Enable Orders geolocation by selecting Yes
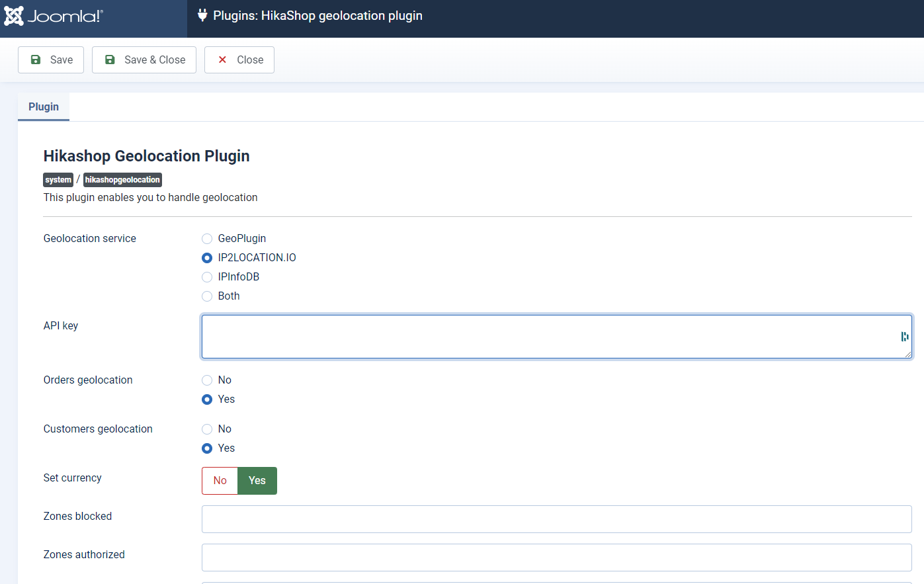924x584 pixels. (207, 399)
